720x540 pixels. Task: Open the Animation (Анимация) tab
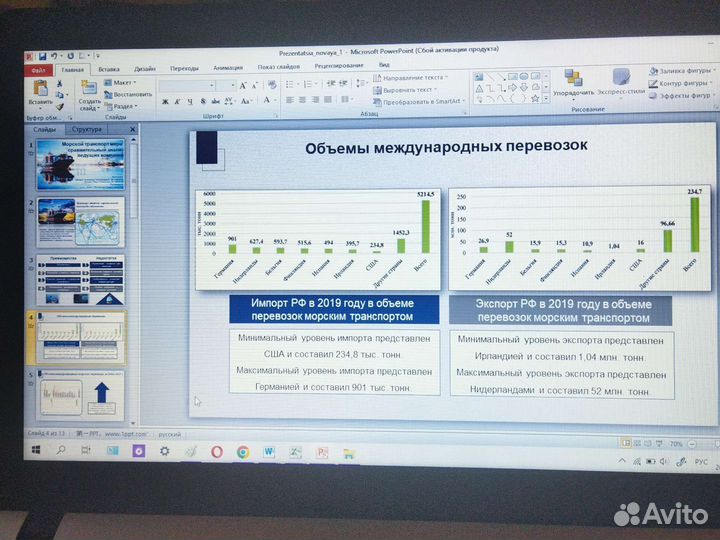(228, 68)
